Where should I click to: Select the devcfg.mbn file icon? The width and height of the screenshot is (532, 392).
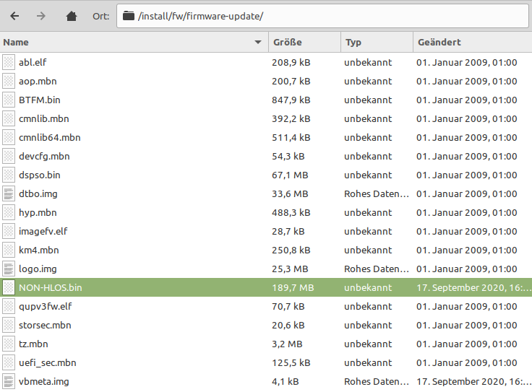click(x=9, y=156)
